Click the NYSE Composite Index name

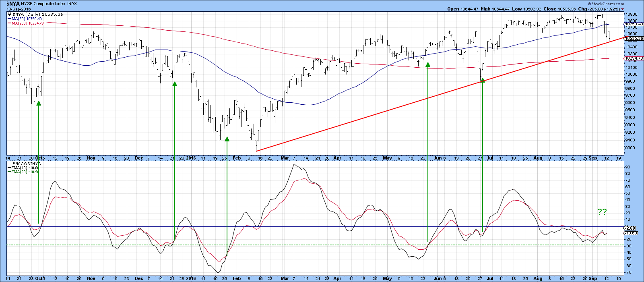click(x=43, y=4)
